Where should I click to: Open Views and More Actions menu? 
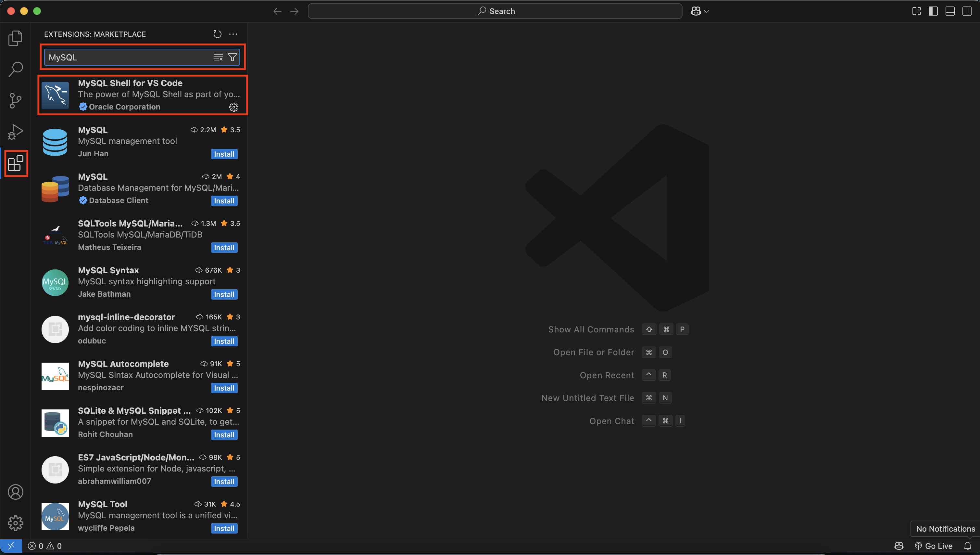pos(233,34)
